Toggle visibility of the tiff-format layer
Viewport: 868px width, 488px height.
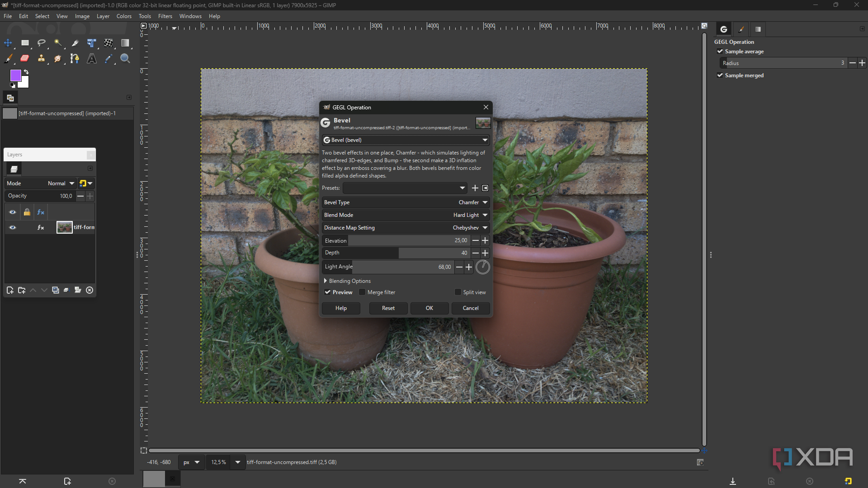tap(13, 227)
